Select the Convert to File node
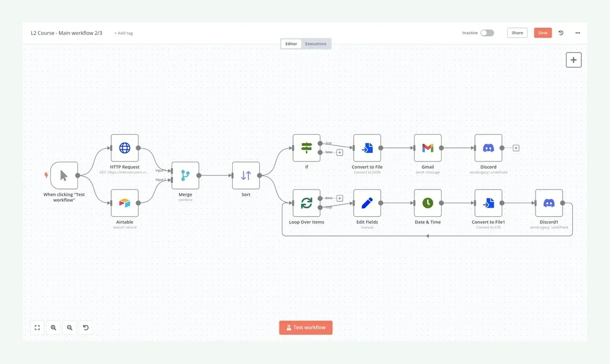This screenshot has width=610, height=364. [x=367, y=148]
